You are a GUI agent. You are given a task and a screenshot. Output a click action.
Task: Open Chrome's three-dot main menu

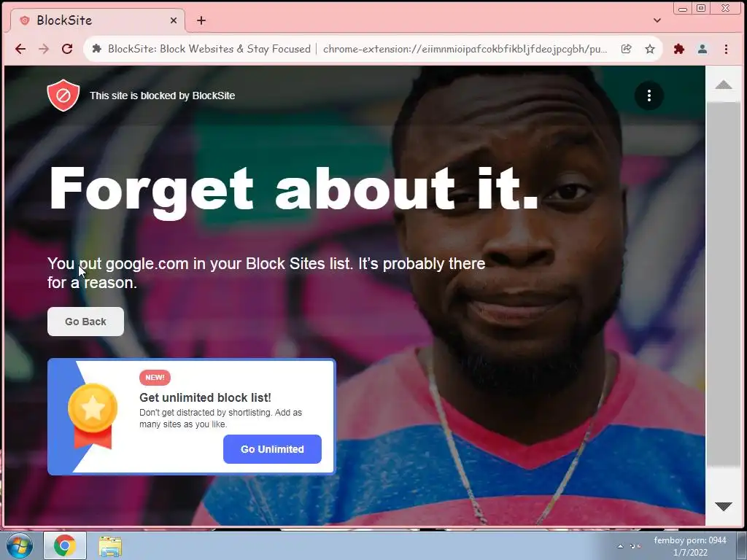tap(726, 49)
